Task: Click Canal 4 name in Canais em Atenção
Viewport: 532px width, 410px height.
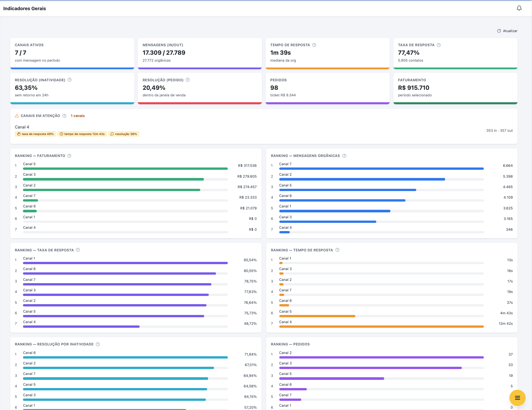Action: [22, 127]
